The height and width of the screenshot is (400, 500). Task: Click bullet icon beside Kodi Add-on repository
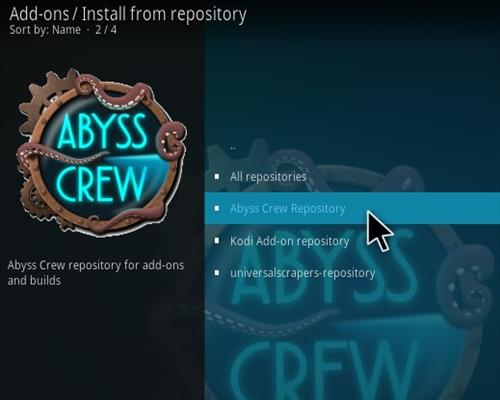point(217,240)
